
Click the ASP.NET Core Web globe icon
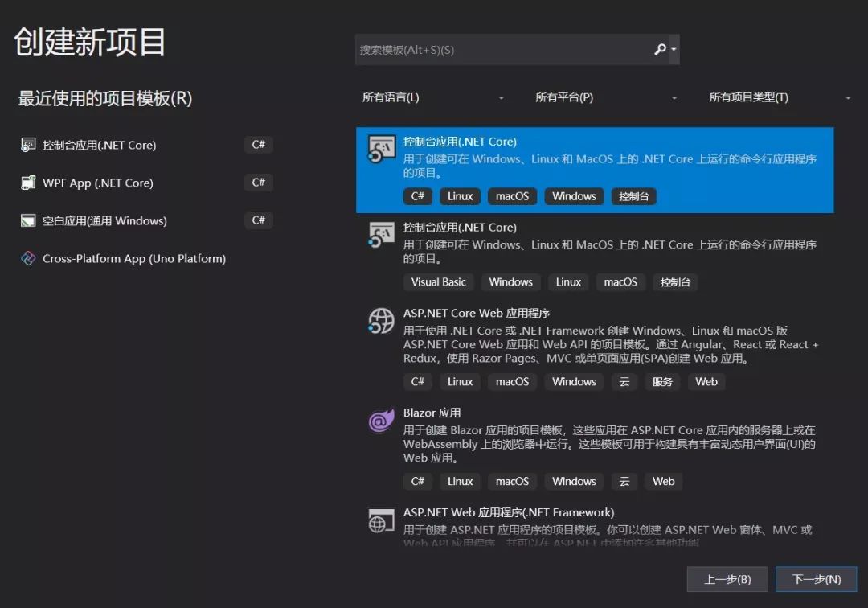(x=382, y=321)
